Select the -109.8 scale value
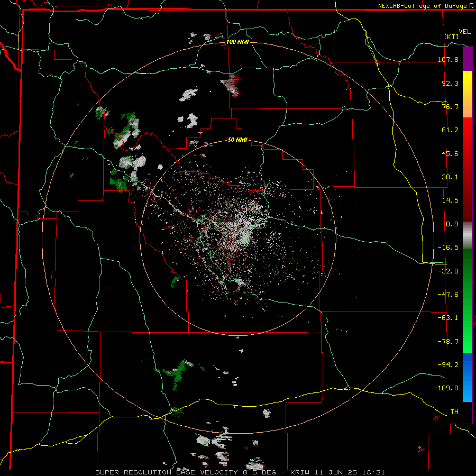Image resolution: width=476 pixels, height=476 pixels. 446,388
